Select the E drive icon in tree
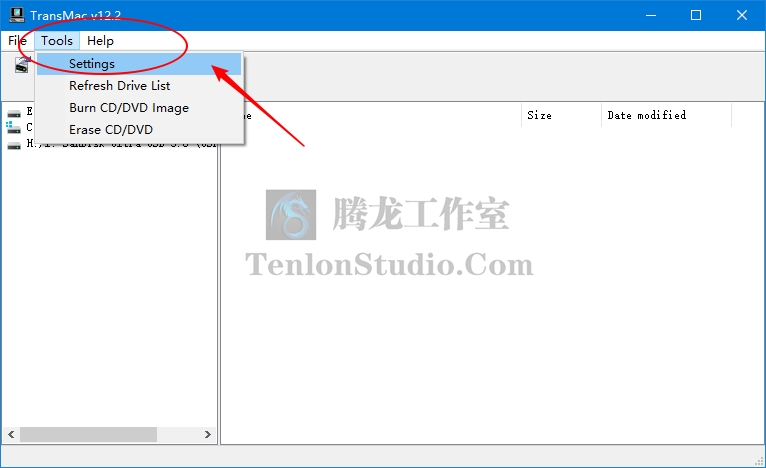 14,113
